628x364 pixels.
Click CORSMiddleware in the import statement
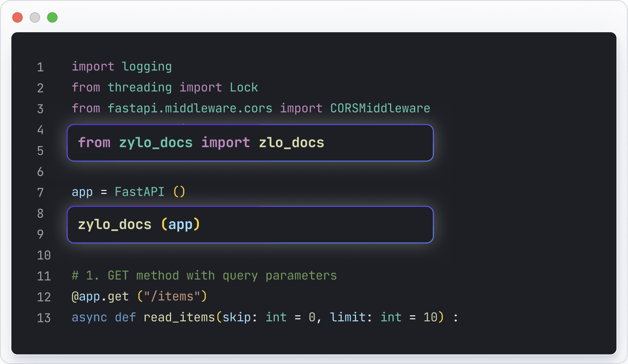(x=380, y=108)
